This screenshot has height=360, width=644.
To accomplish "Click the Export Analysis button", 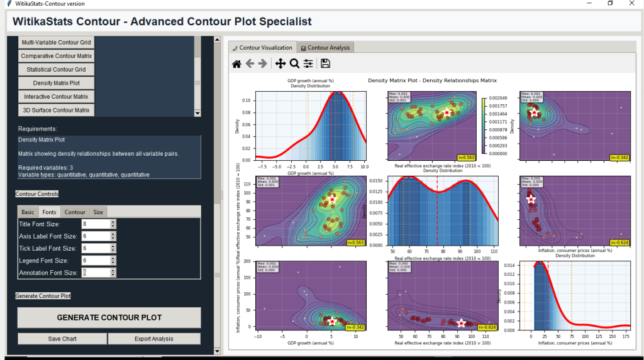I will [154, 339].
